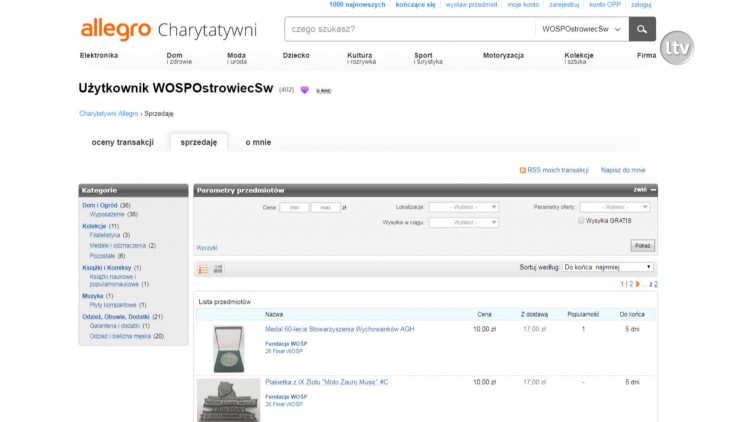The height and width of the screenshot is (422, 750).
Task: Click the 'o mnie' badge next to heart
Action: [323, 90]
